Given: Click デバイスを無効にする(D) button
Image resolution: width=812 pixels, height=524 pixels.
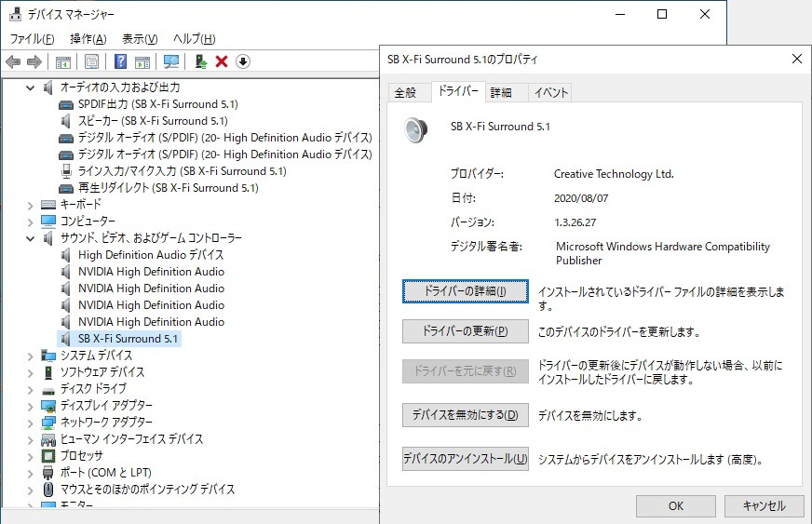Looking at the screenshot, I should coord(465,415).
